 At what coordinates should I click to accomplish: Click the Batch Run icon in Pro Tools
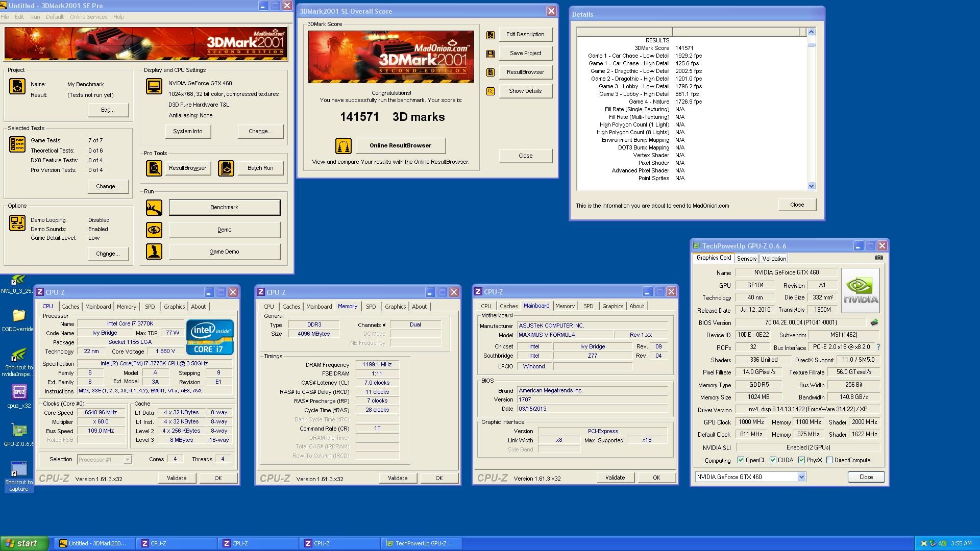click(226, 168)
